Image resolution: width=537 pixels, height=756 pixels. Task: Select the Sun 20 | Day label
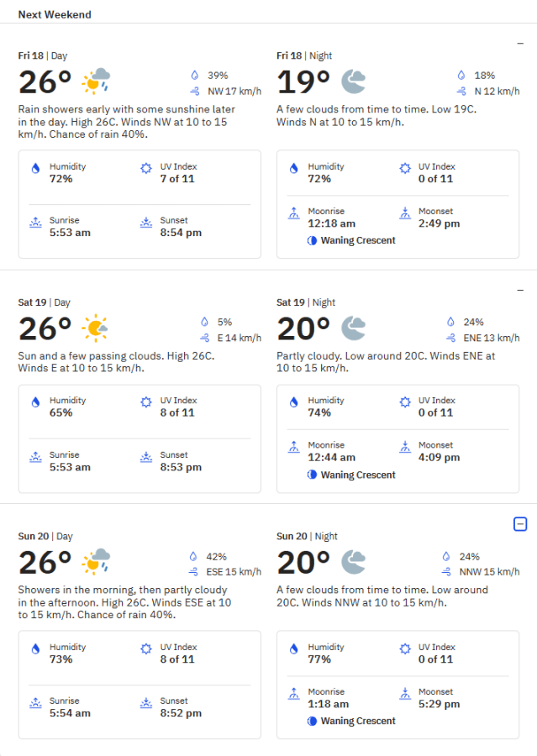(45, 536)
